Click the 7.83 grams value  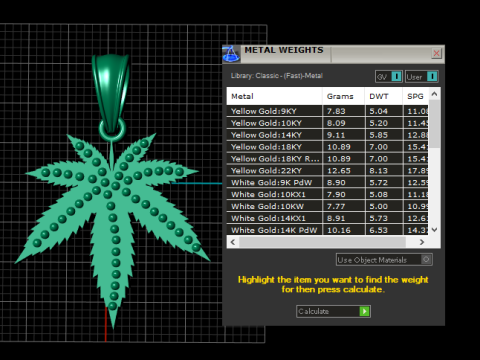coord(336,111)
